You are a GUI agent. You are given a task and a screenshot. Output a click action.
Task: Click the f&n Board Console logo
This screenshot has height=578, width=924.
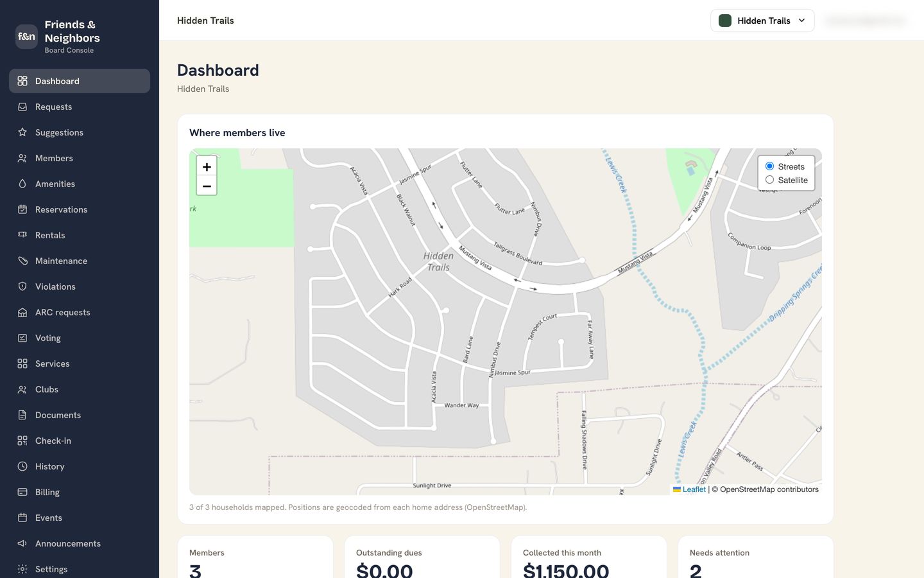click(x=26, y=37)
